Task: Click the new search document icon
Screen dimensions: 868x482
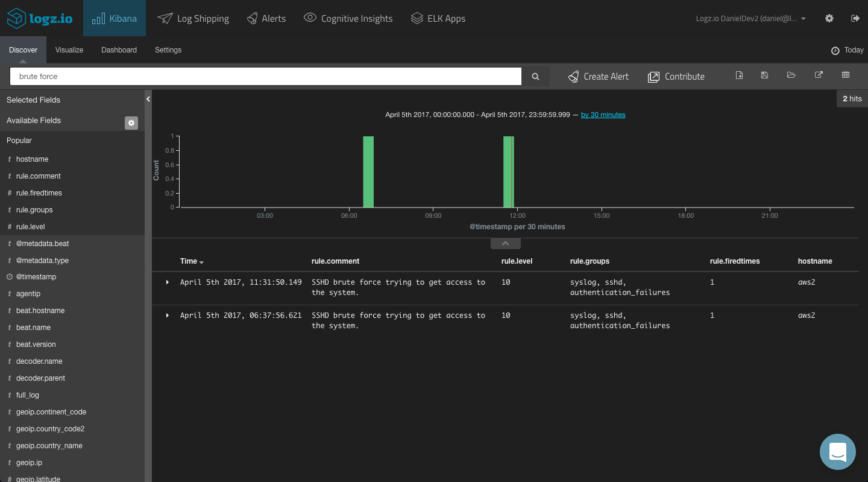Action: click(740, 75)
